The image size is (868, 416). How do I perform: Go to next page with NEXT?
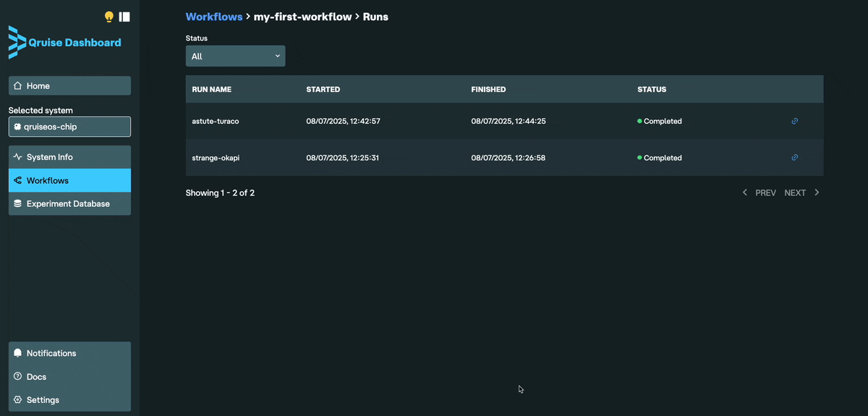click(x=801, y=193)
